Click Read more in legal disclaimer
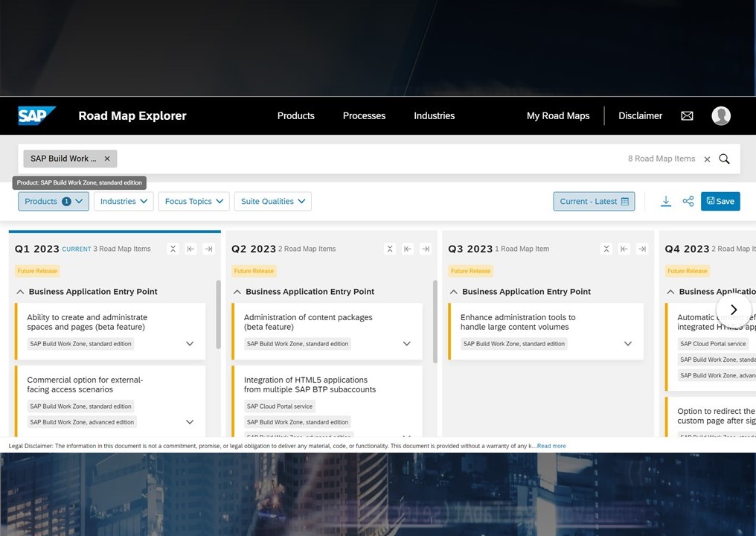 551,446
